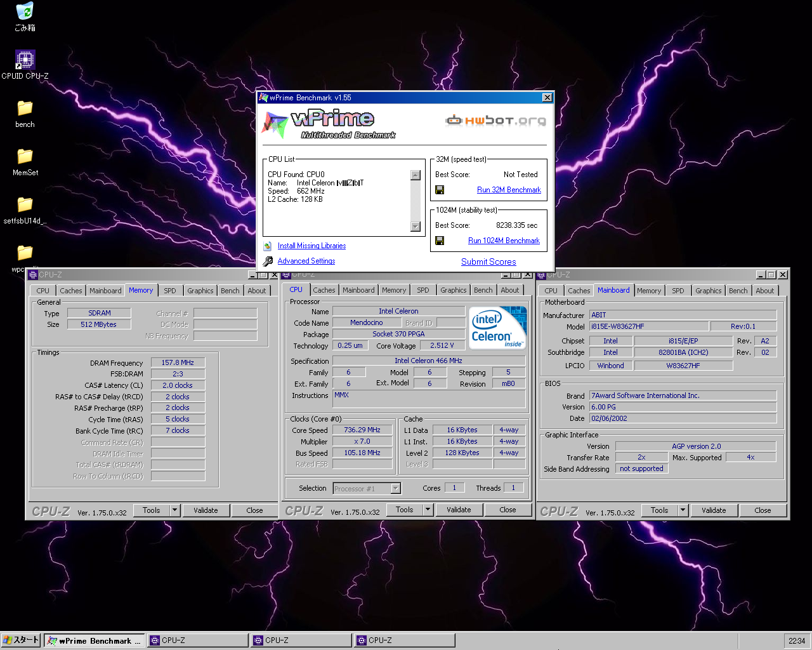The width and height of the screenshot is (812, 650).
Task: Switch to Caches tab in Memory CPU-Z window
Action: point(71,291)
